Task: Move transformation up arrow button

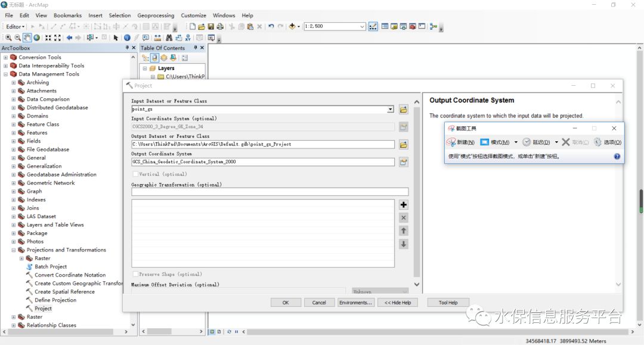Action: (x=403, y=231)
